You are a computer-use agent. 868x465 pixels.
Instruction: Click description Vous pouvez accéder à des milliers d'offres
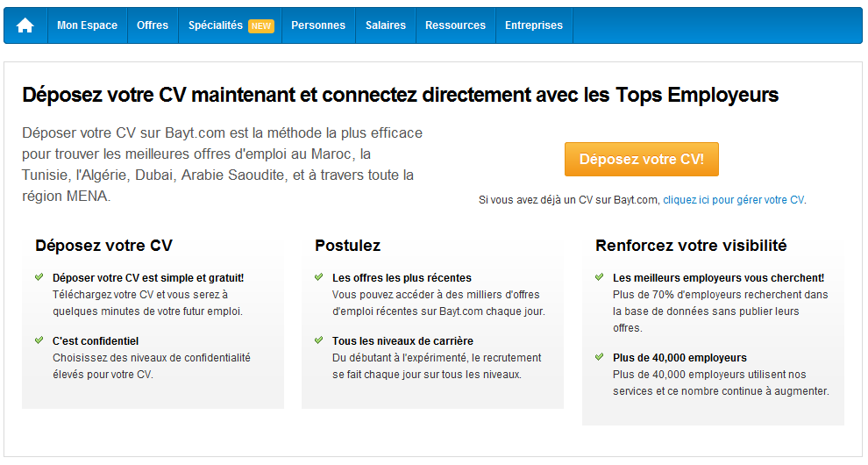pos(438,304)
